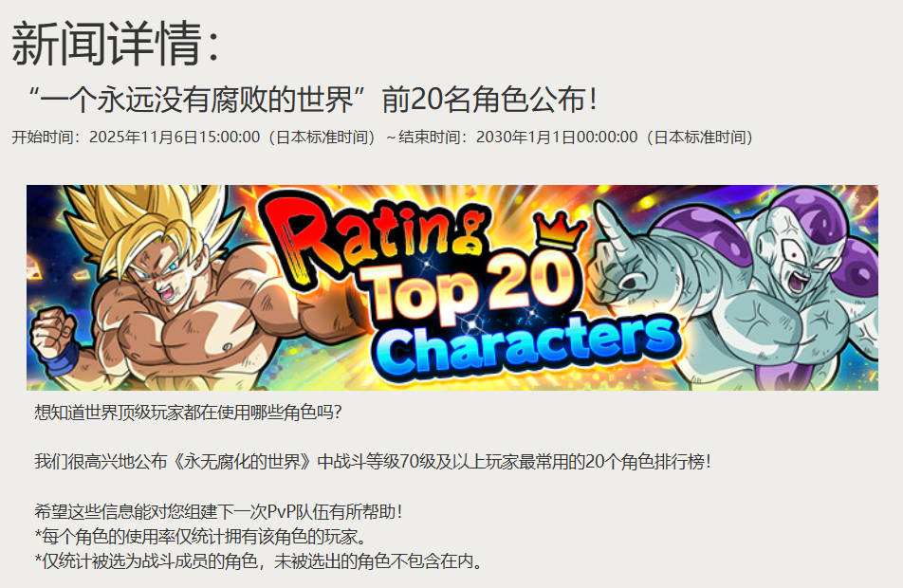Click the 新闻详情 page heading
Screen dimensions: 903x588
116,44
